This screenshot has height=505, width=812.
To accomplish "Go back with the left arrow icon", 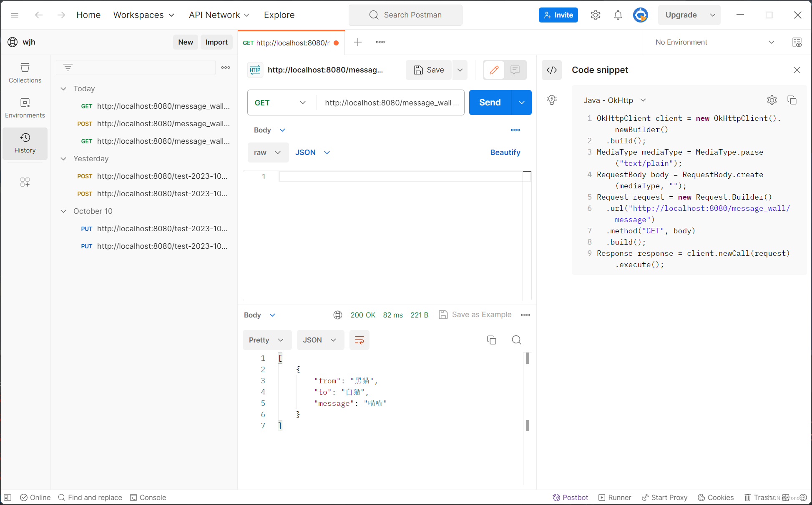I will click(39, 15).
